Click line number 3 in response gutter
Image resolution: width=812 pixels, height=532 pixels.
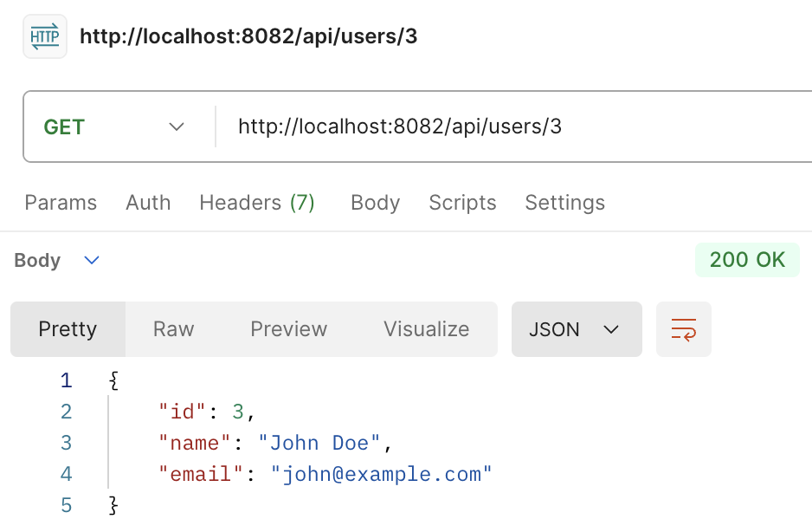point(66,444)
